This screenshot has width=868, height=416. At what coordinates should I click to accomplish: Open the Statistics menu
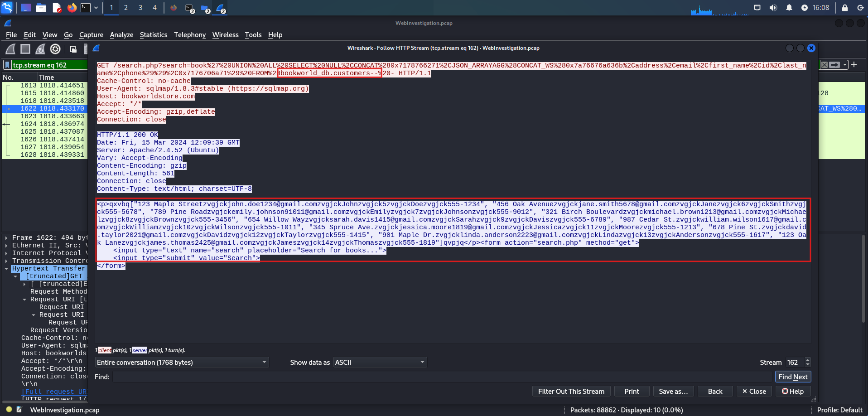(154, 35)
